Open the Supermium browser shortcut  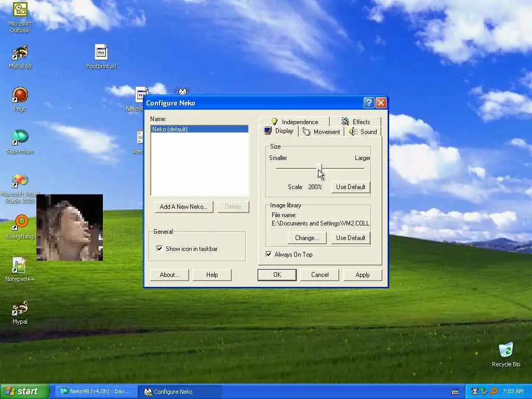(x=20, y=142)
